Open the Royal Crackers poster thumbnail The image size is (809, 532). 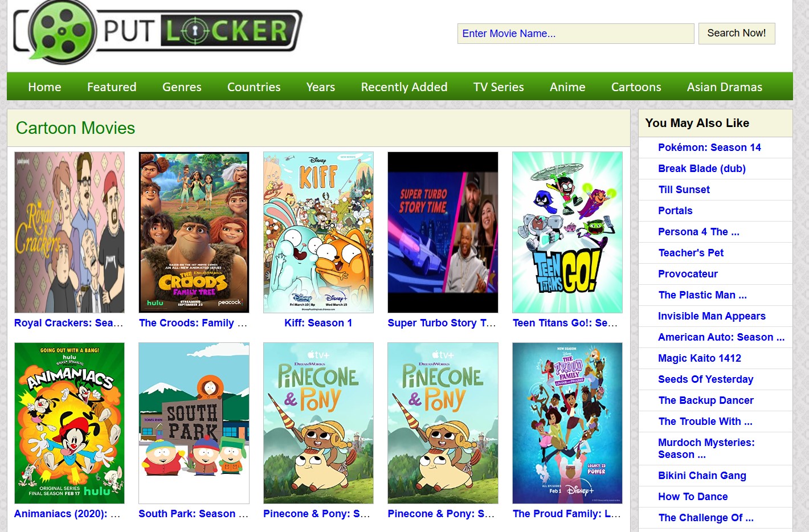70,232
